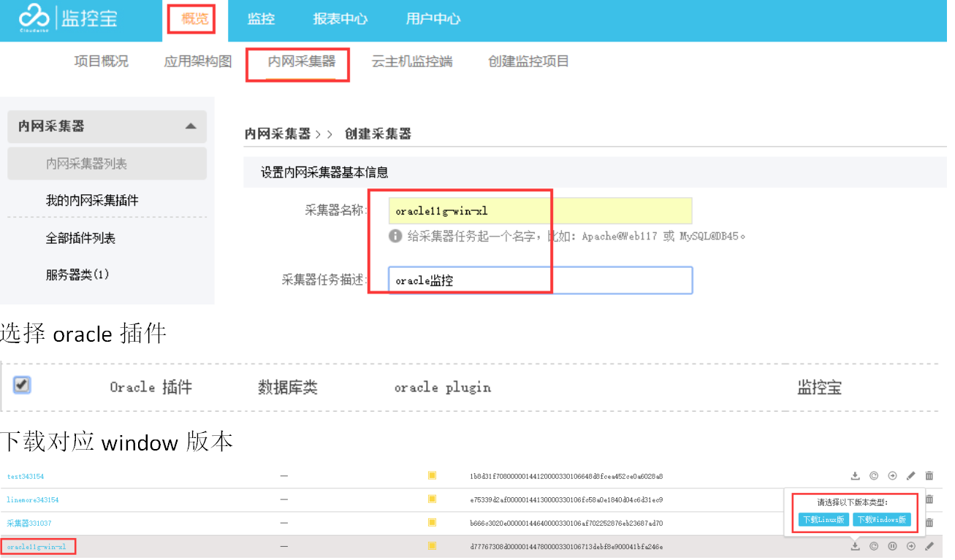Open the linemore343154 collector link
Screen dimensions: 955x560
pyautogui.click(x=33, y=499)
